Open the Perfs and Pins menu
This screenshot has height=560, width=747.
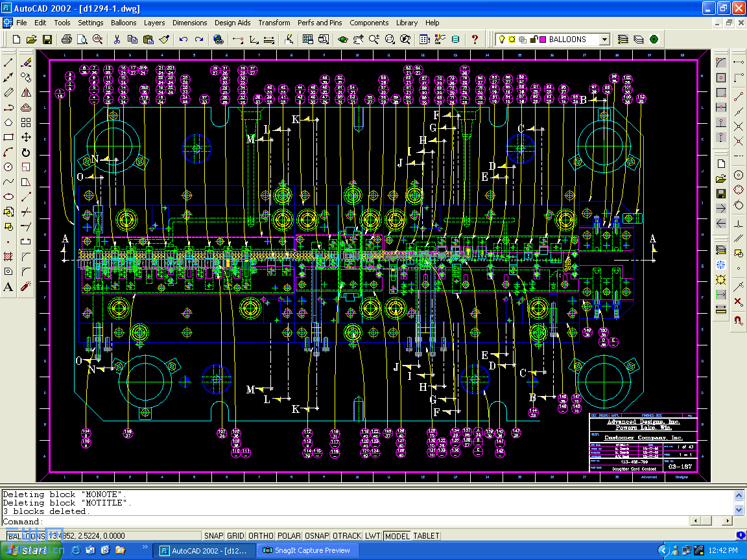(x=320, y=23)
